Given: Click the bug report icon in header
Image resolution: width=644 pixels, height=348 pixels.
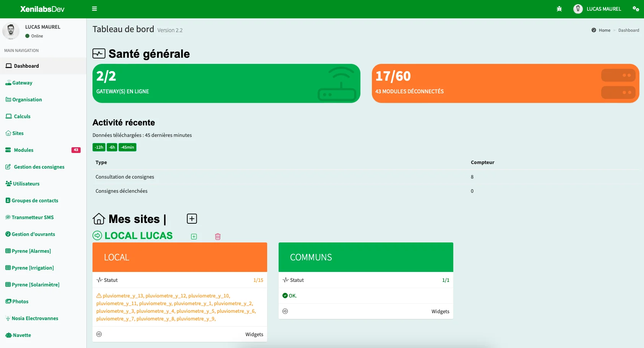Looking at the screenshot, I should 559,9.
